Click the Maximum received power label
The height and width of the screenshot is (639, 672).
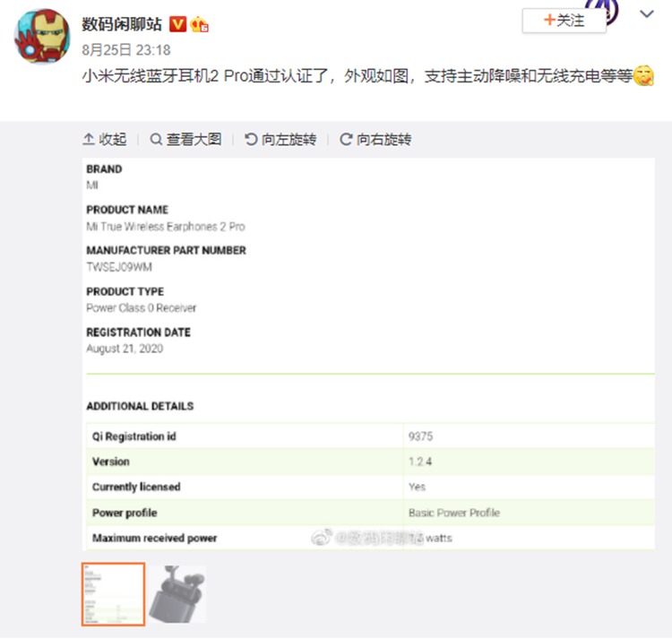tap(155, 539)
